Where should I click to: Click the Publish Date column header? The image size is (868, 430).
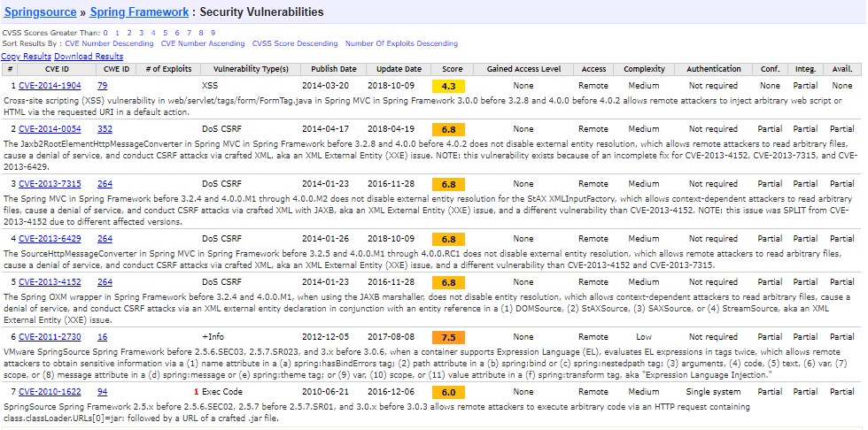334,69
